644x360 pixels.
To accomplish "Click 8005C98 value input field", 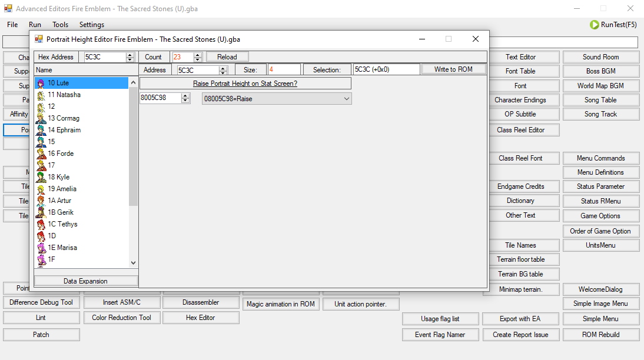I will [x=161, y=98].
